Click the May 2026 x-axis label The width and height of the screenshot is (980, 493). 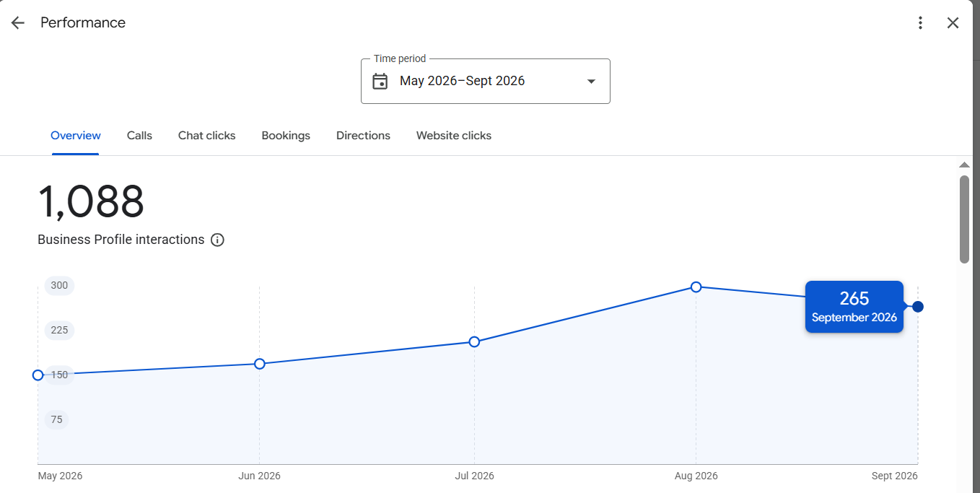(60, 476)
